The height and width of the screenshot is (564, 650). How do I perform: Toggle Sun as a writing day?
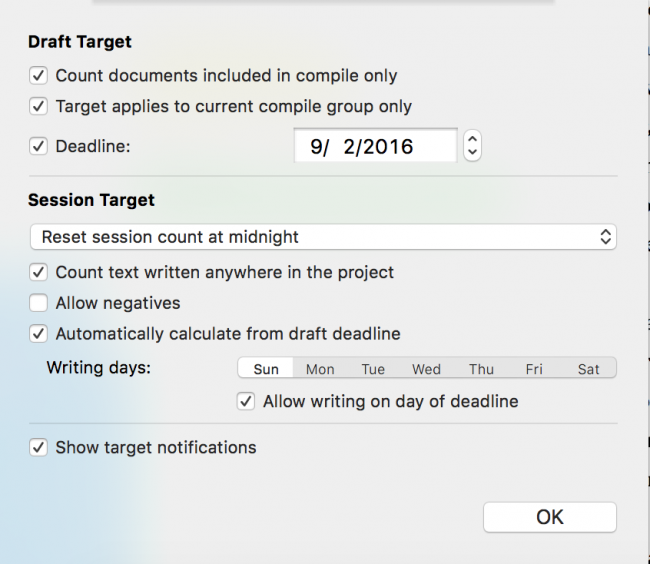pyautogui.click(x=266, y=369)
